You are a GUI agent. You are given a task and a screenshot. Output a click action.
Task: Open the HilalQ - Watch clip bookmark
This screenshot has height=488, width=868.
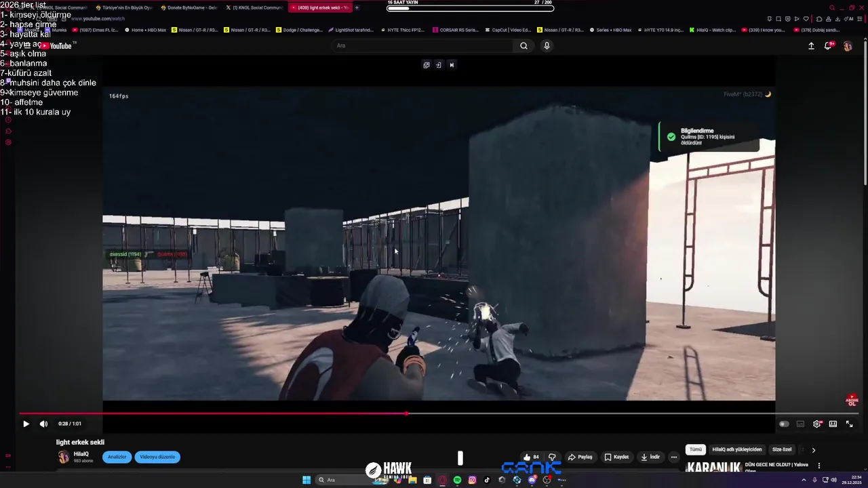tap(712, 30)
